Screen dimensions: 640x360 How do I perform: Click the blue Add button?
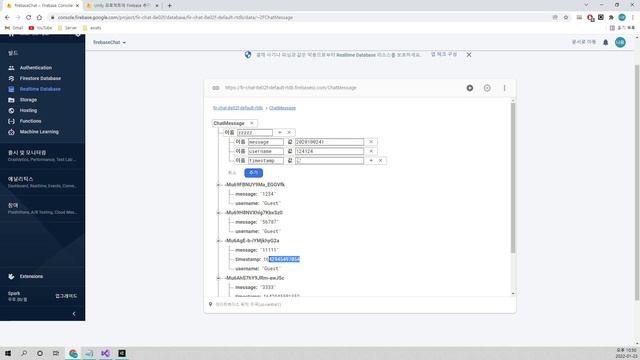tap(253, 173)
